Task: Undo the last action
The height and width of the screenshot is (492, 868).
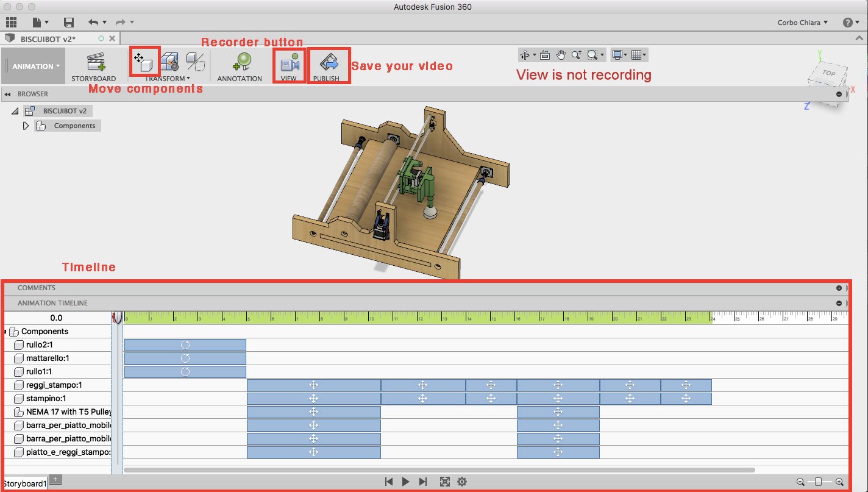Action: pos(93,23)
